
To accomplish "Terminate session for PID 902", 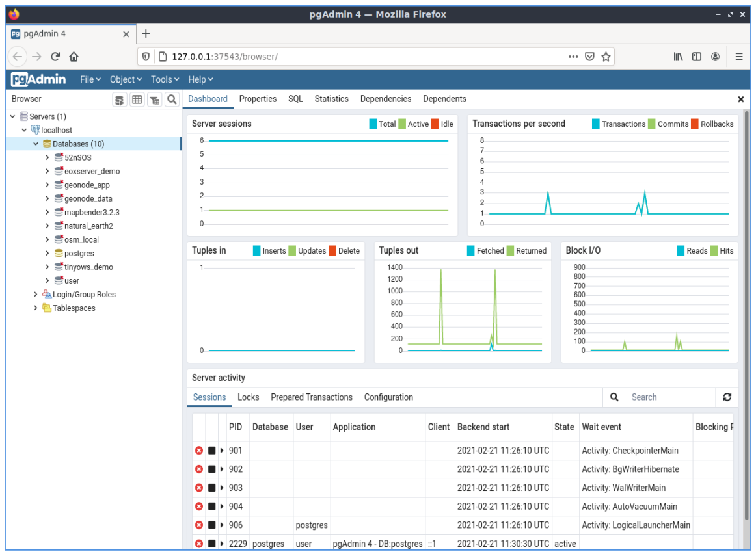I will pyautogui.click(x=198, y=469).
